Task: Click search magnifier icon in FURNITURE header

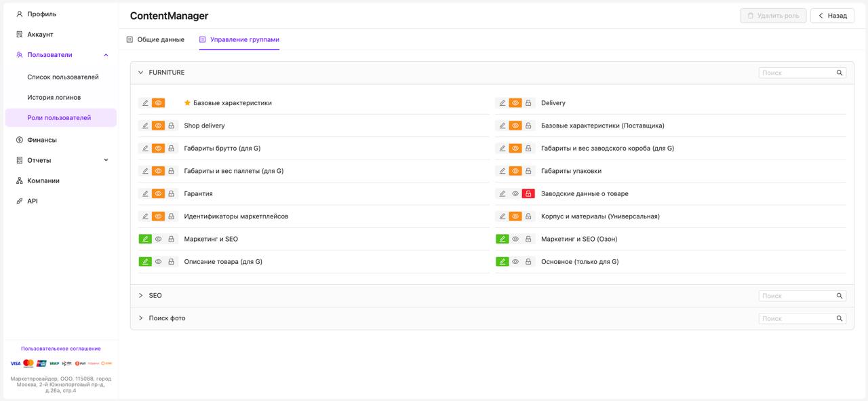Action: coord(840,73)
